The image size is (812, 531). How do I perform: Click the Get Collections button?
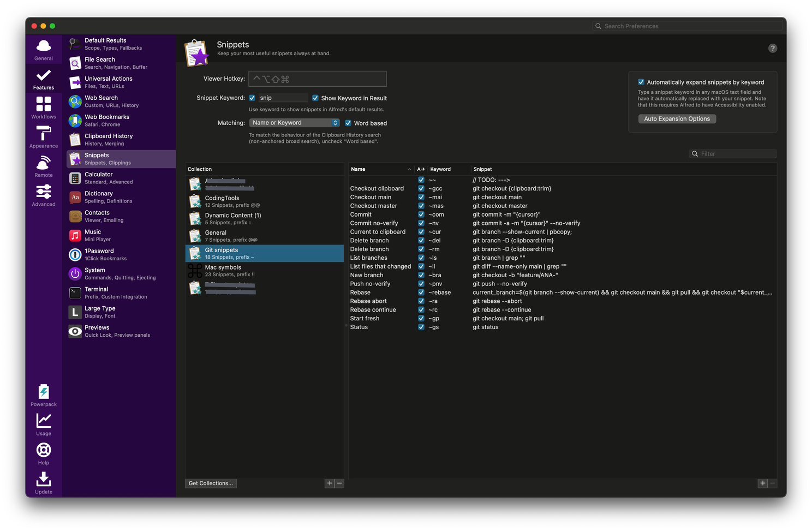(x=210, y=483)
